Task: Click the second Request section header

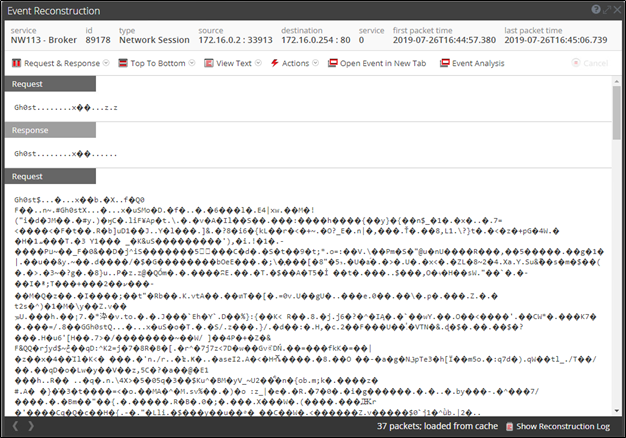Action: [x=50, y=176]
